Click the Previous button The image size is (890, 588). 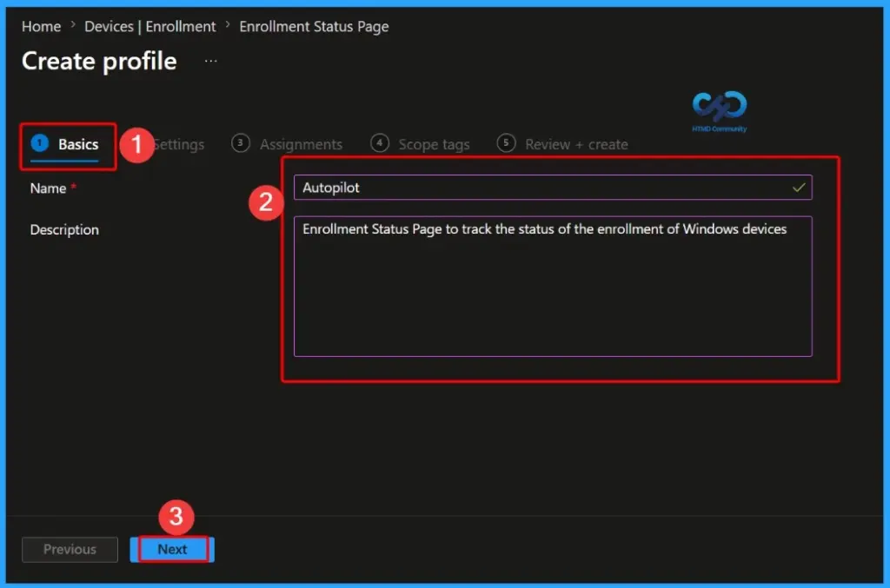(70, 550)
